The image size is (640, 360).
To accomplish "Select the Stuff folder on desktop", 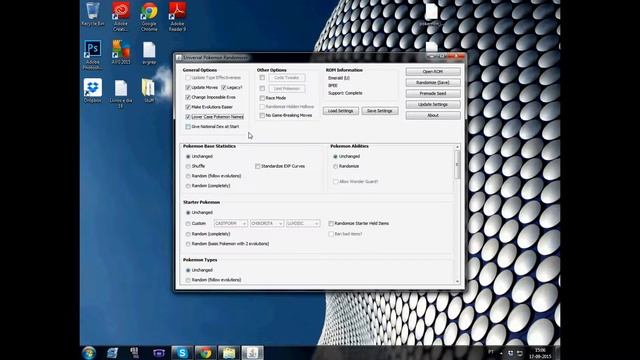I will click(x=149, y=90).
